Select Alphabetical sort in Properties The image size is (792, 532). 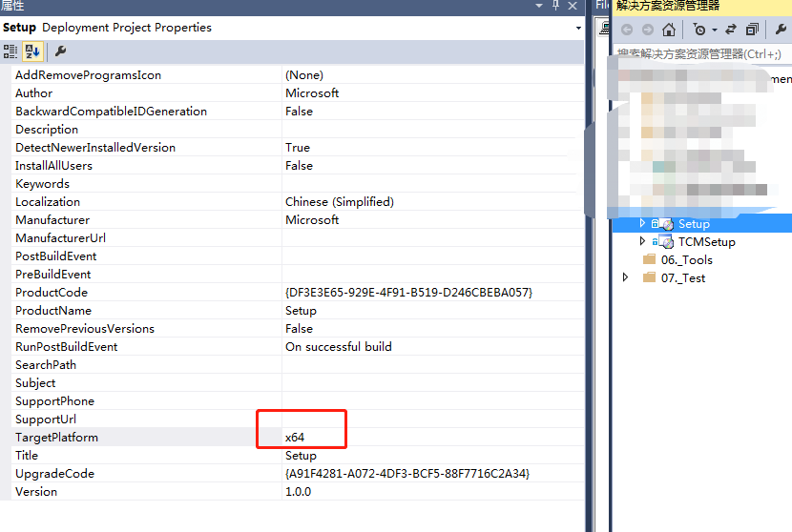pos(32,51)
